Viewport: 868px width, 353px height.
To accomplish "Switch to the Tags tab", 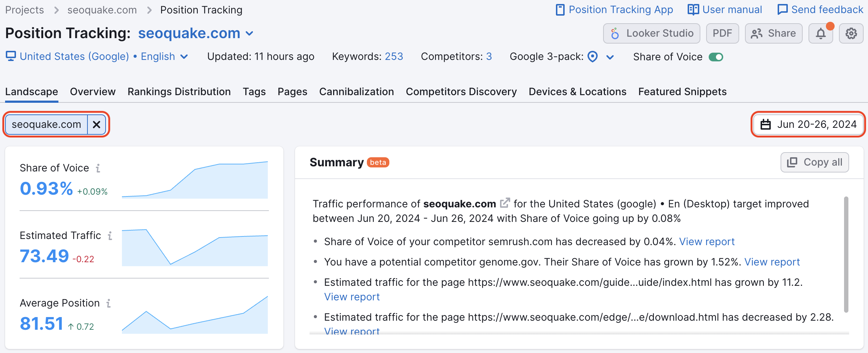I will pyautogui.click(x=254, y=92).
